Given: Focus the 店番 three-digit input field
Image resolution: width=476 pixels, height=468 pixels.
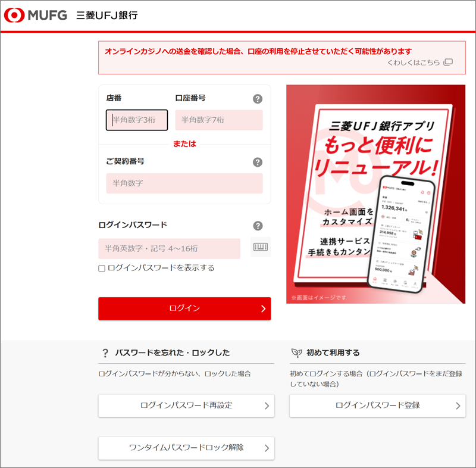Looking at the screenshot, I should (137, 120).
